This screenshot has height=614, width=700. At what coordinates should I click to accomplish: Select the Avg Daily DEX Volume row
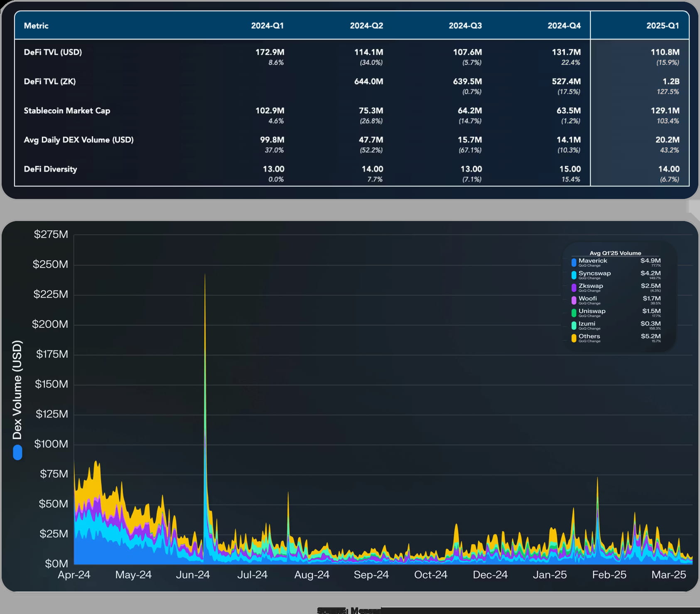coord(79,140)
